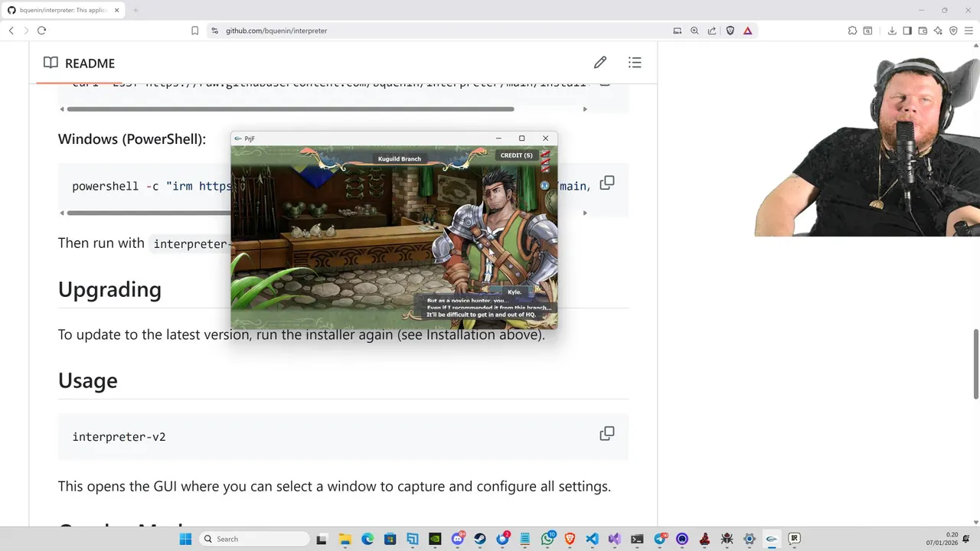Click the PrjF window title bar icon
The image size is (980, 551).
pyautogui.click(x=238, y=139)
